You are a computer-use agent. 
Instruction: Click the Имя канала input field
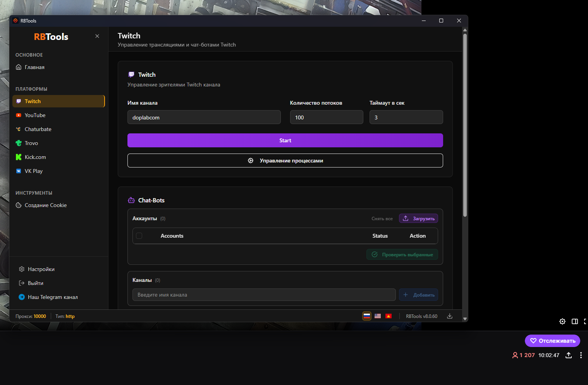(204, 117)
